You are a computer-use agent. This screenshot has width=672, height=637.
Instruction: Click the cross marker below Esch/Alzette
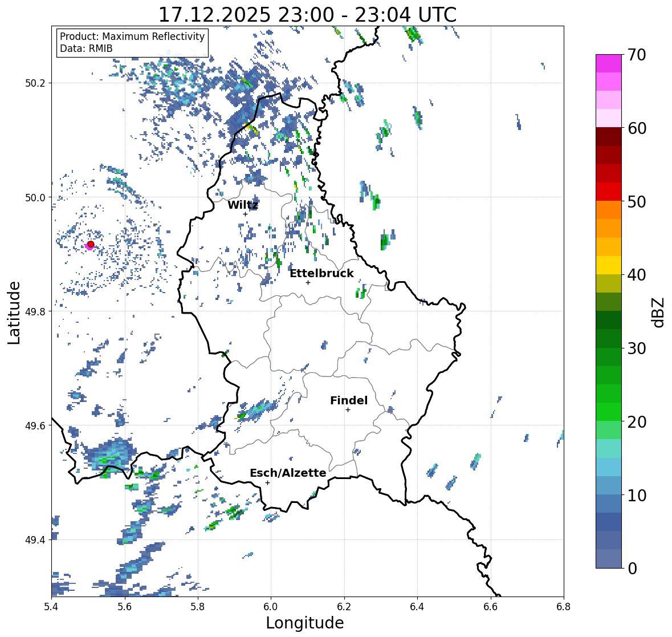pyautogui.click(x=267, y=482)
